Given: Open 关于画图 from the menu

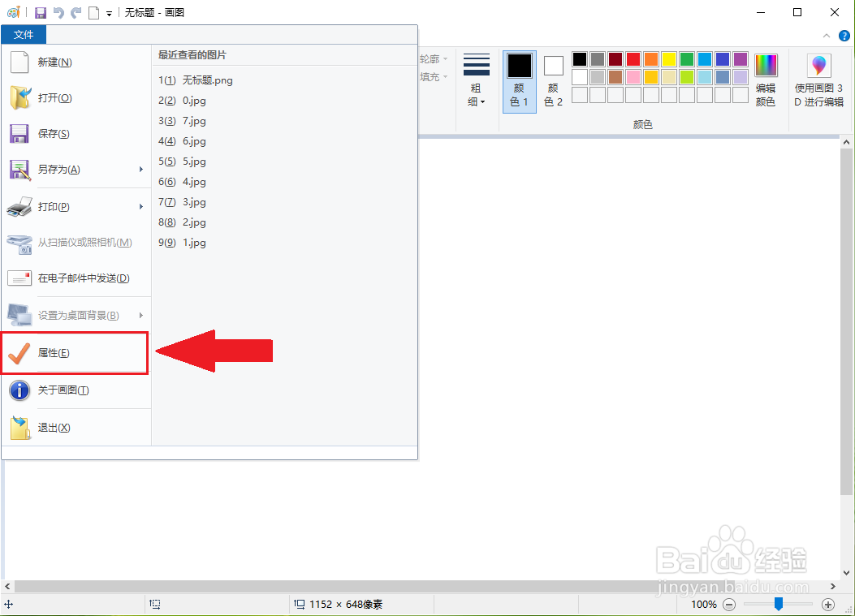Looking at the screenshot, I should 55,390.
